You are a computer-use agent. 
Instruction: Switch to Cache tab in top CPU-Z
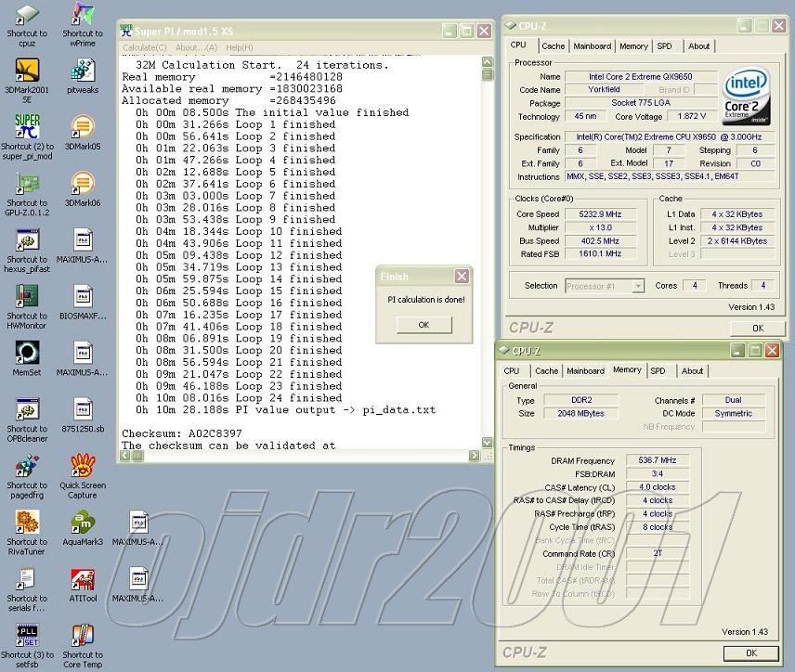553,46
